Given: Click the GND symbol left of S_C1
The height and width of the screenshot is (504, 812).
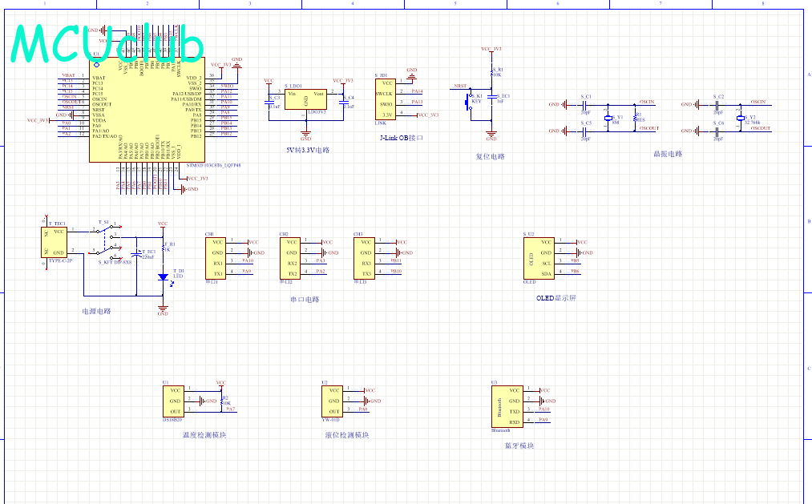Looking at the screenshot, I should (x=558, y=104).
